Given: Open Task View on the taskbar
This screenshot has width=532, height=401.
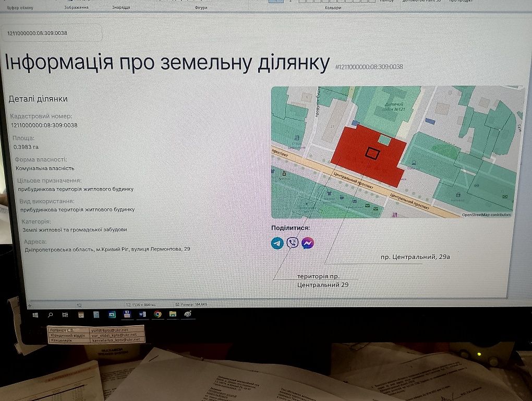Looking at the screenshot, I should coord(65,315).
